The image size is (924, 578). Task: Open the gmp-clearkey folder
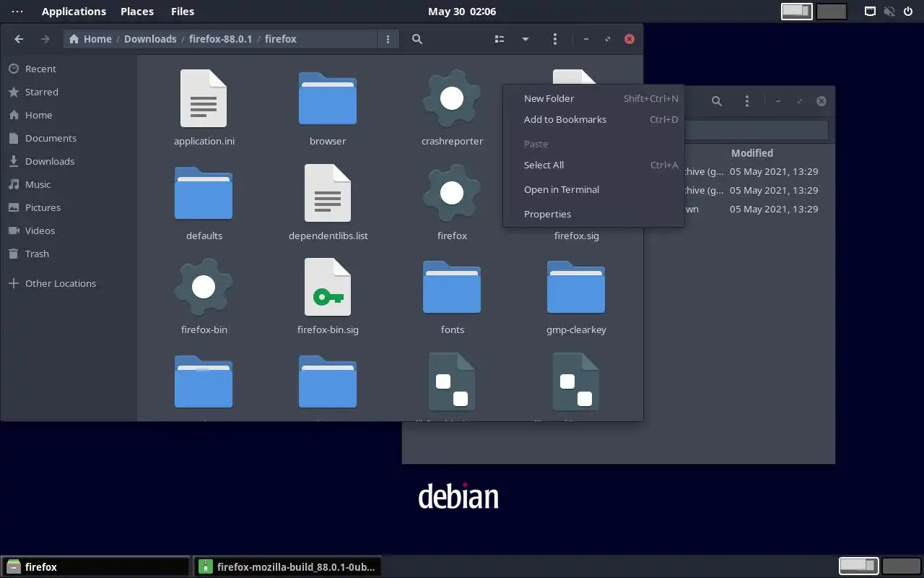coord(576,287)
